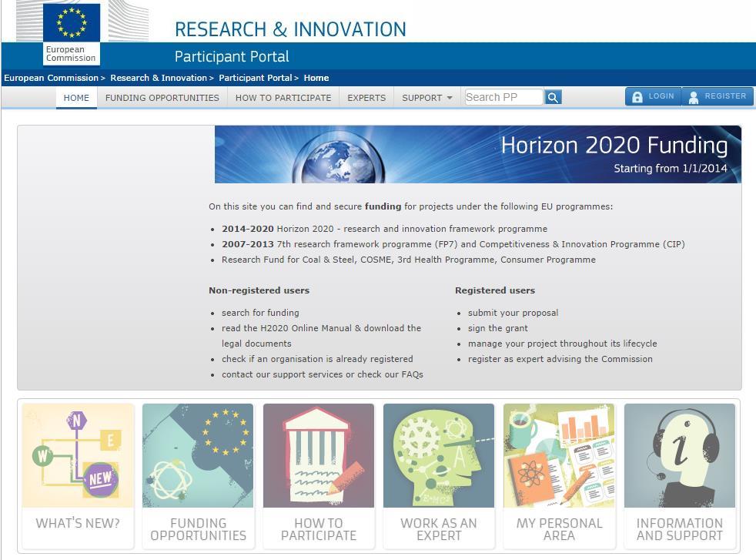The width and height of the screenshot is (756, 560).
Task: Click the European Commission logo
Action: pyautogui.click(x=72, y=34)
